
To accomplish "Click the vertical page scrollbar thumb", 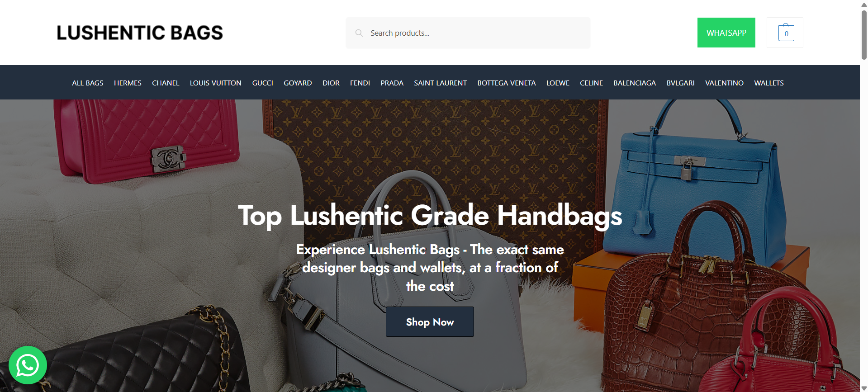I will 864,34.
